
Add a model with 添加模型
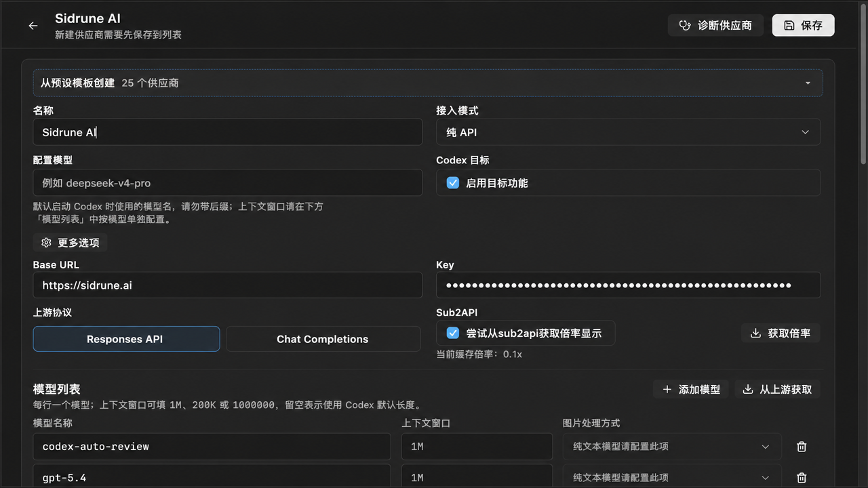point(691,390)
